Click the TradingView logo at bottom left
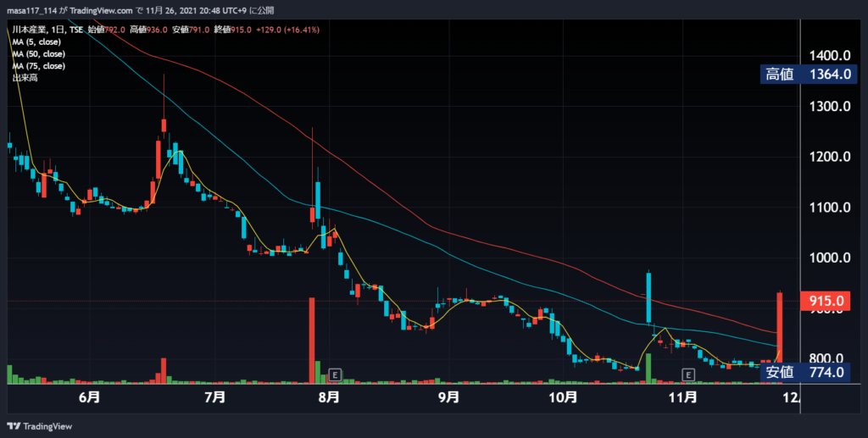868x438 pixels. coord(39,426)
